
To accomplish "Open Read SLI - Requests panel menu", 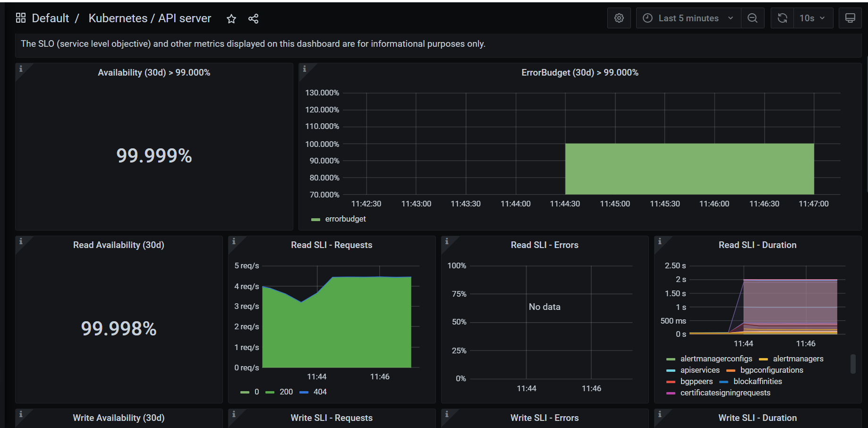I will click(332, 245).
